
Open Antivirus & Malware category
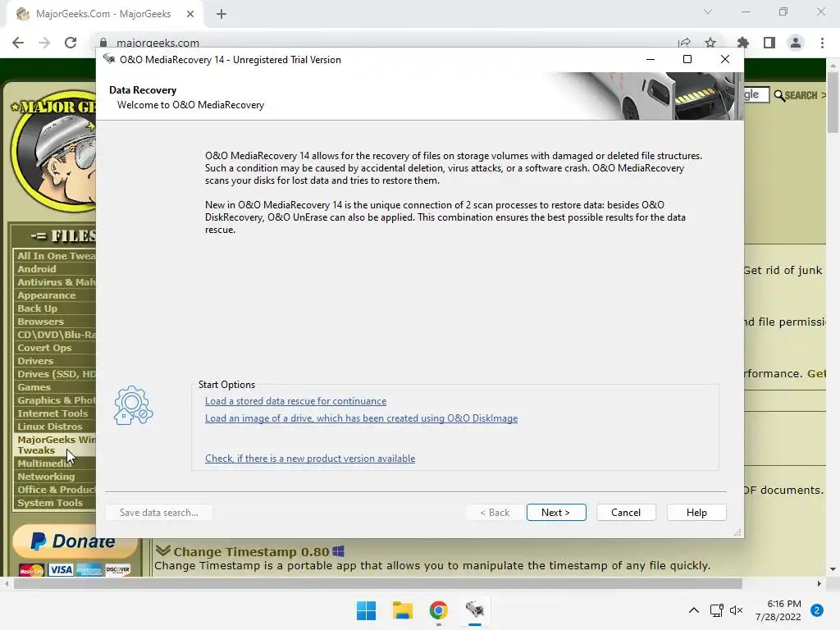(56, 282)
